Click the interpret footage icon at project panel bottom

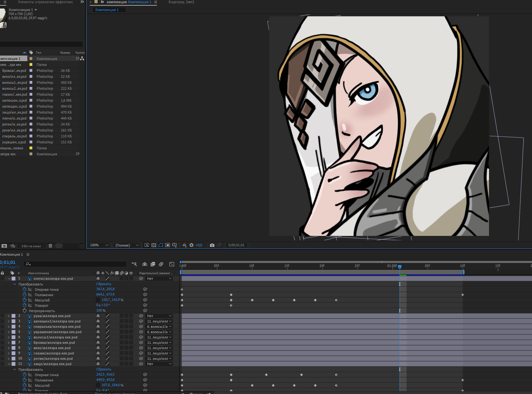(x=4, y=246)
